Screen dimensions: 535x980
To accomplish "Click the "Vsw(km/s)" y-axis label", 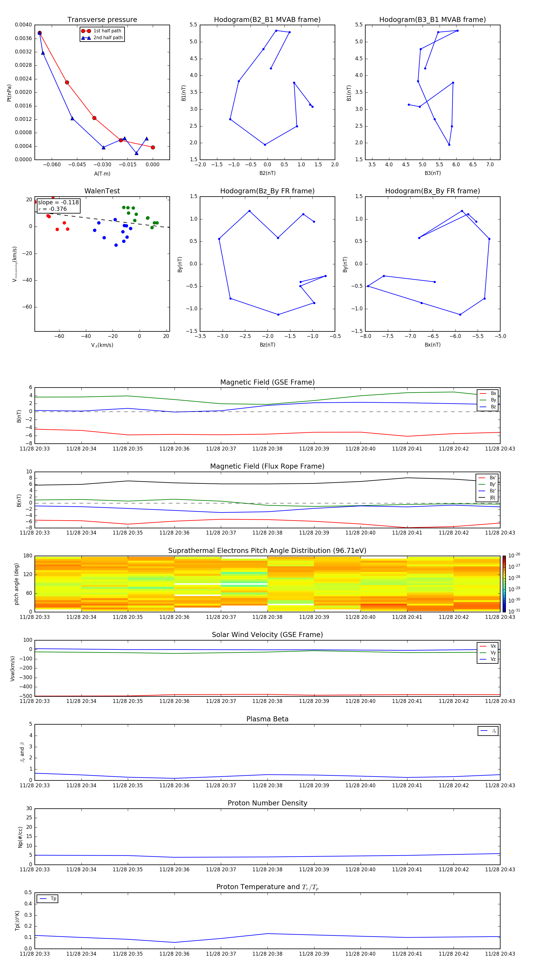I will click(x=12, y=668).
